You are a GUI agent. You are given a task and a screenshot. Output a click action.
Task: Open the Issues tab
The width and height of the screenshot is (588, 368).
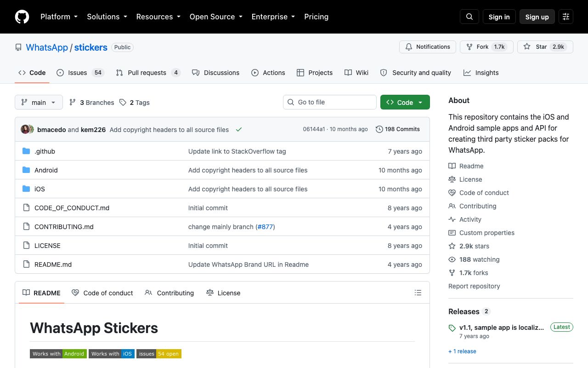pyautogui.click(x=80, y=73)
